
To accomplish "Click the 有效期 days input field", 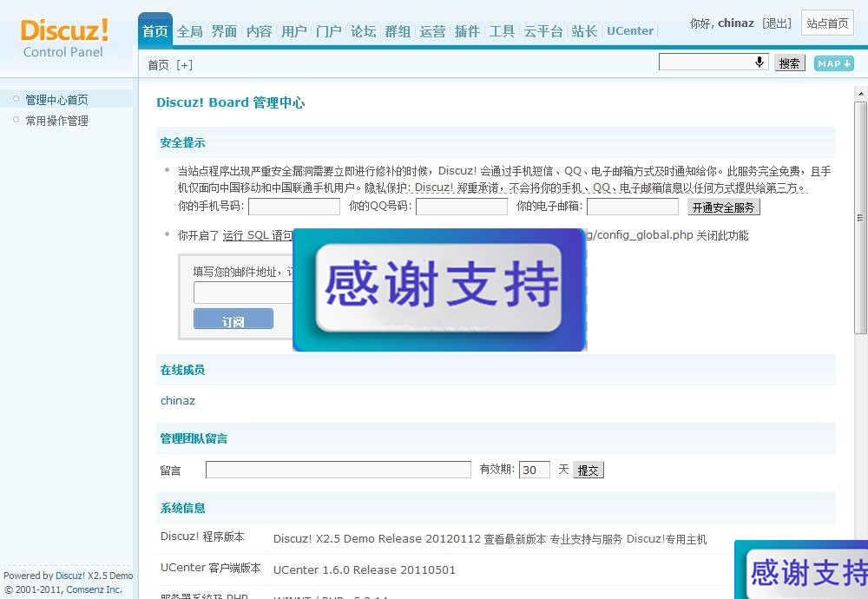I will coord(534,470).
